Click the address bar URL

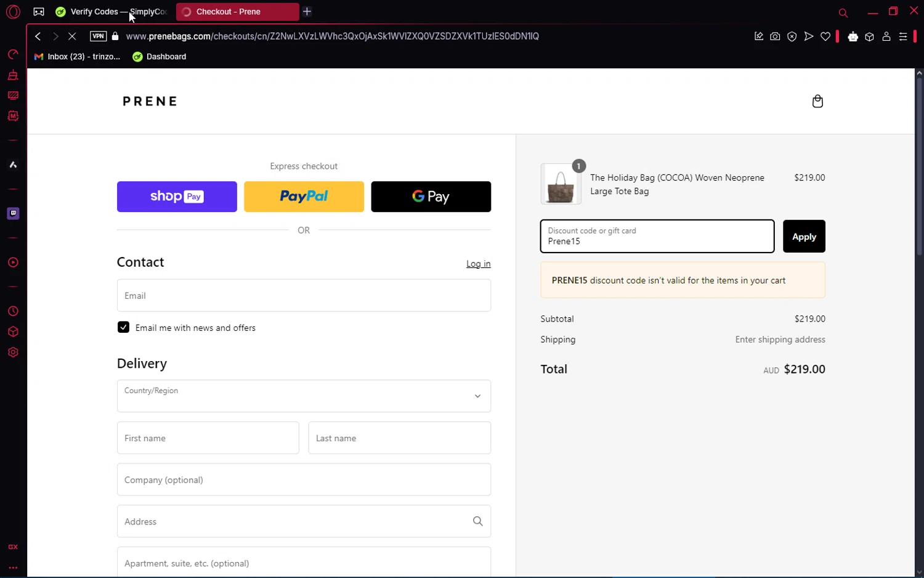[x=333, y=36]
